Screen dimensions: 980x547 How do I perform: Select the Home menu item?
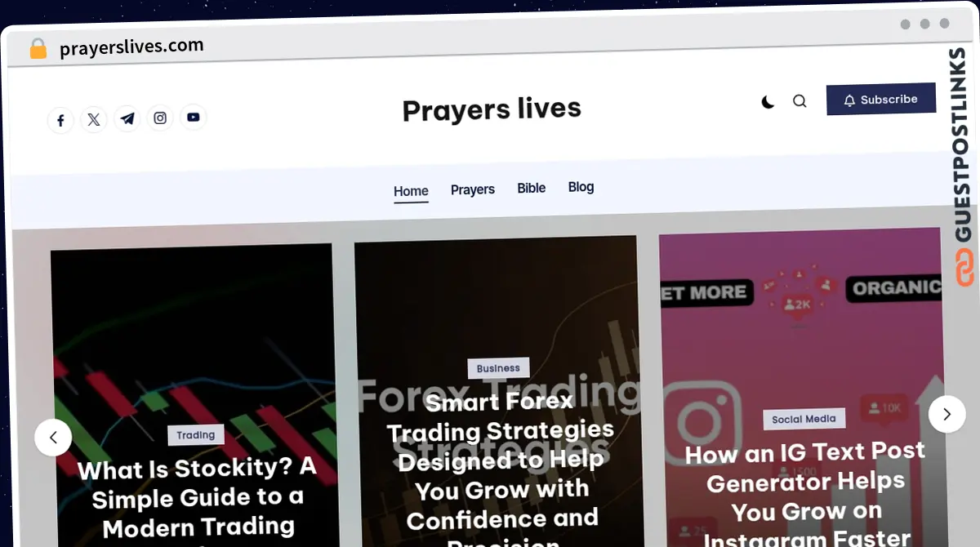(411, 191)
